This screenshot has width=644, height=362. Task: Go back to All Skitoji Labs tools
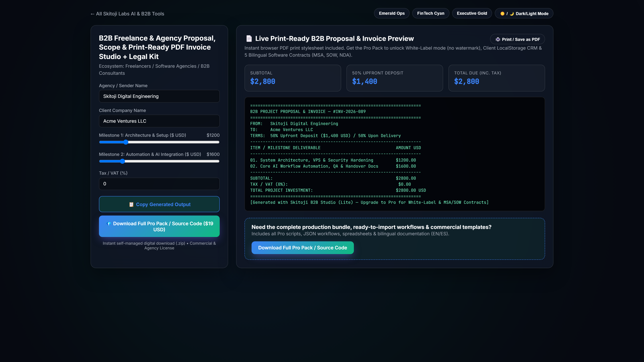pyautogui.click(x=127, y=14)
